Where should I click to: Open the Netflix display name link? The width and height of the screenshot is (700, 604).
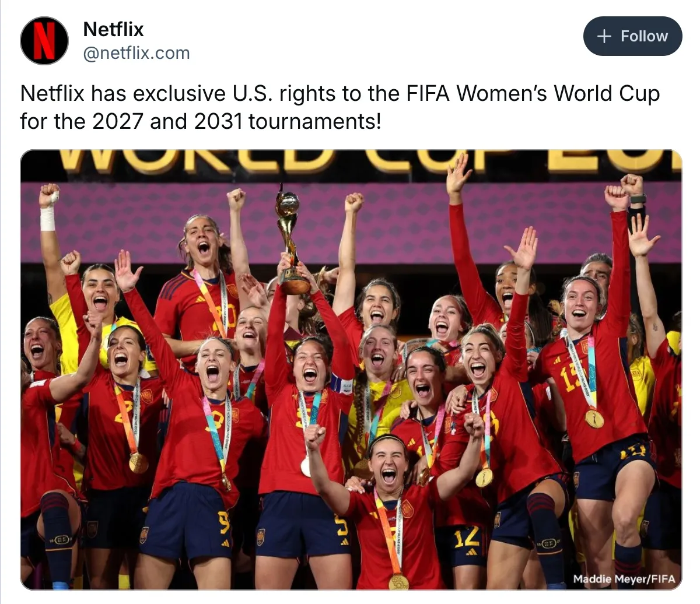(x=113, y=29)
